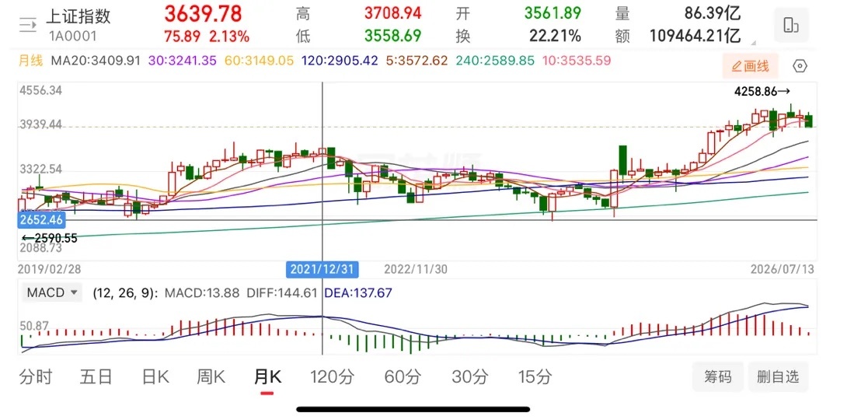Tap the amount 109464.21亿
Screen dimensions: 868x420
click(x=695, y=37)
